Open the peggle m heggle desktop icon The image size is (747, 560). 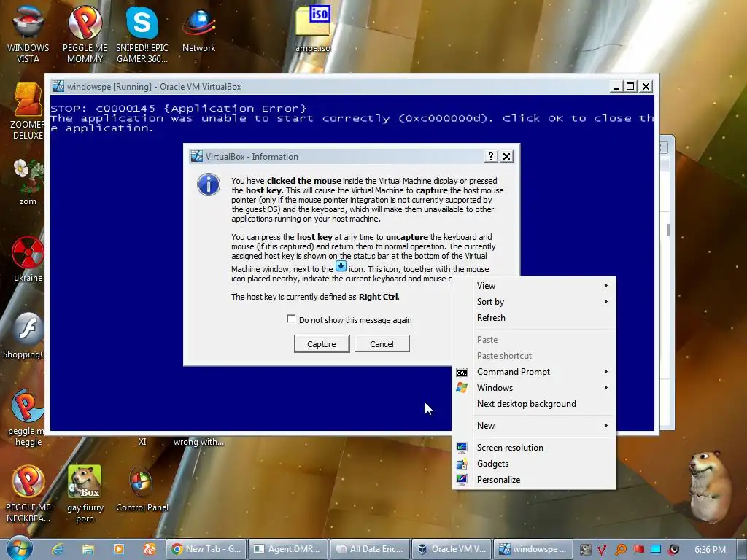coord(28,417)
